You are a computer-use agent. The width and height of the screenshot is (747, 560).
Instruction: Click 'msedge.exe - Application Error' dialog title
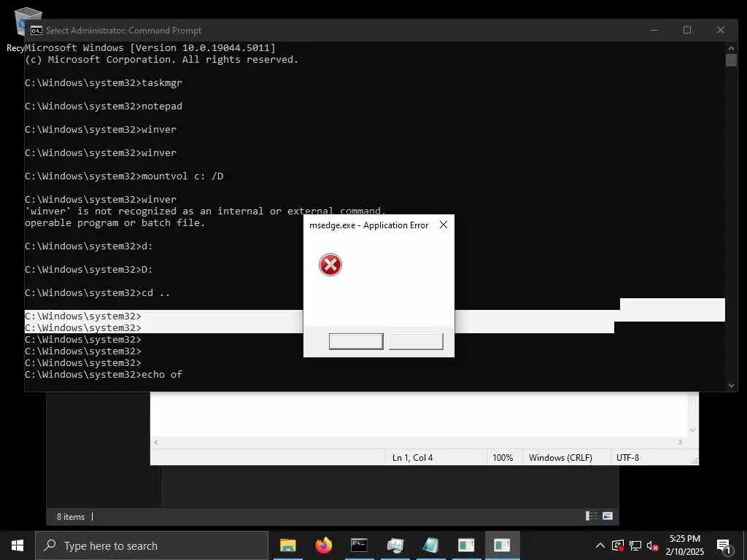(x=368, y=225)
